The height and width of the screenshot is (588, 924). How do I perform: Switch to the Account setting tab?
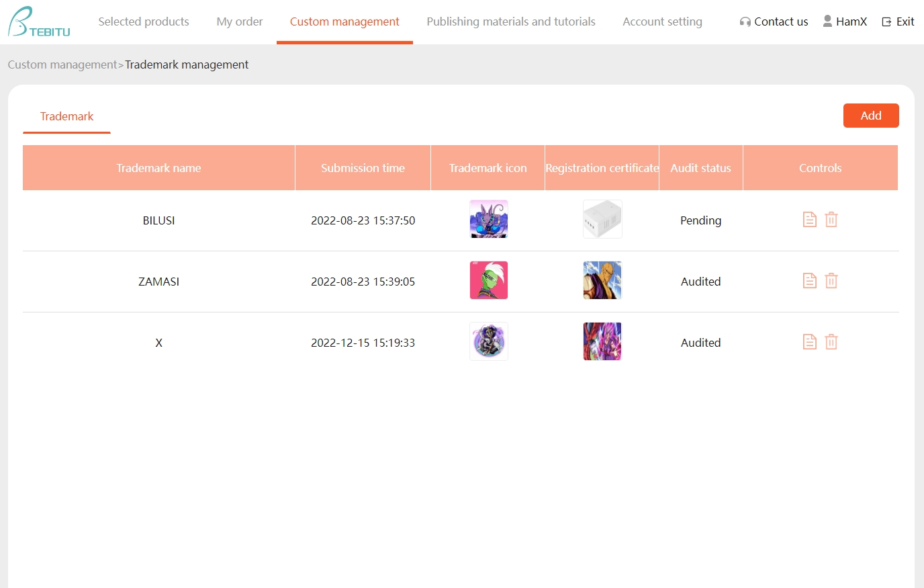coord(662,22)
